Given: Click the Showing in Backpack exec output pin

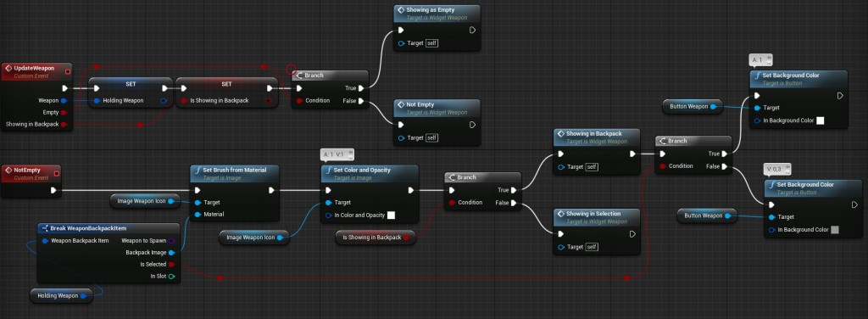Looking at the screenshot, I should tap(632, 154).
